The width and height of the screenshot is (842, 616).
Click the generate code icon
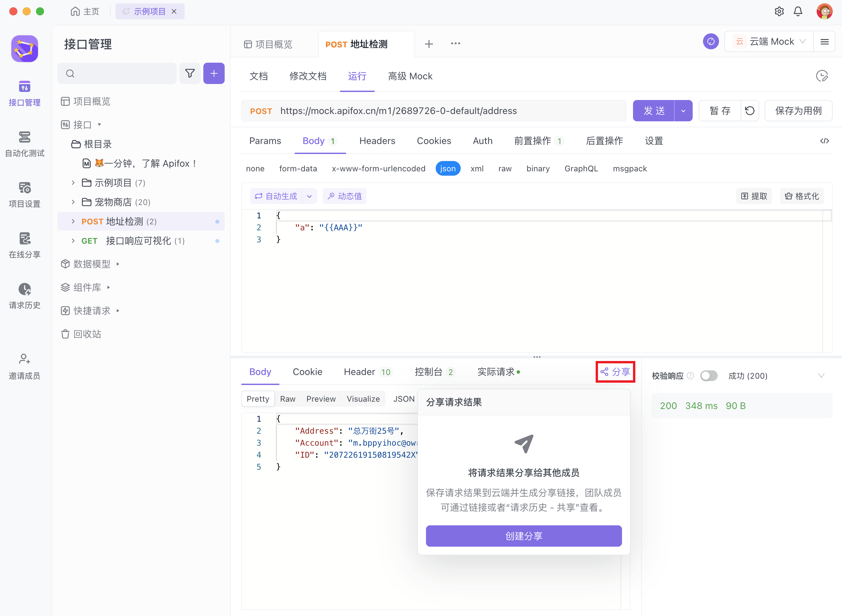click(824, 141)
